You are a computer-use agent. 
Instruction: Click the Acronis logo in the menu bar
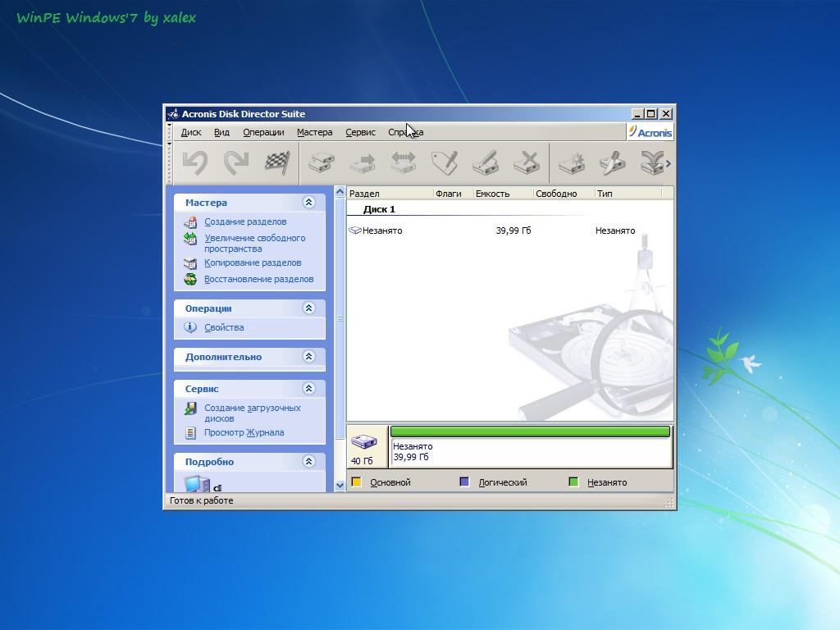point(651,132)
